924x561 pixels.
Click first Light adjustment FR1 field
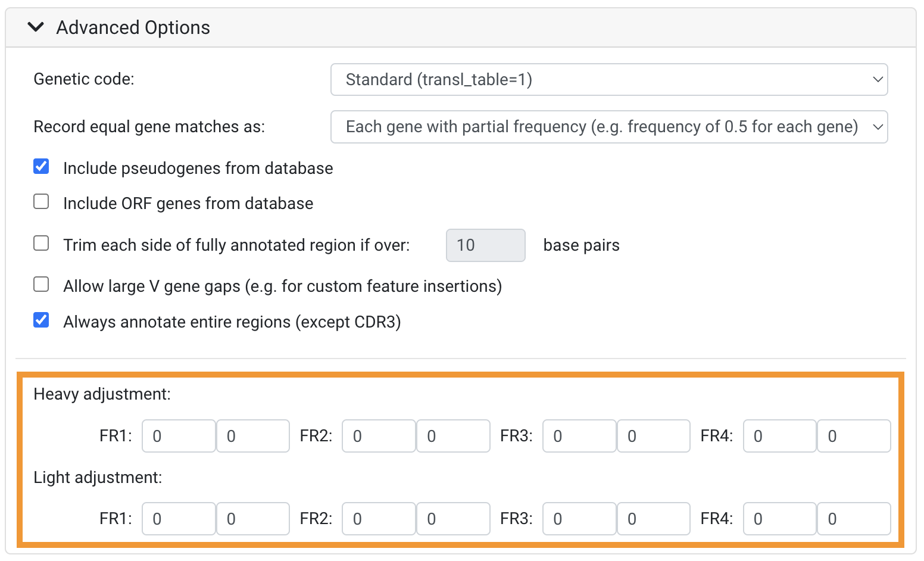coord(179,519)
